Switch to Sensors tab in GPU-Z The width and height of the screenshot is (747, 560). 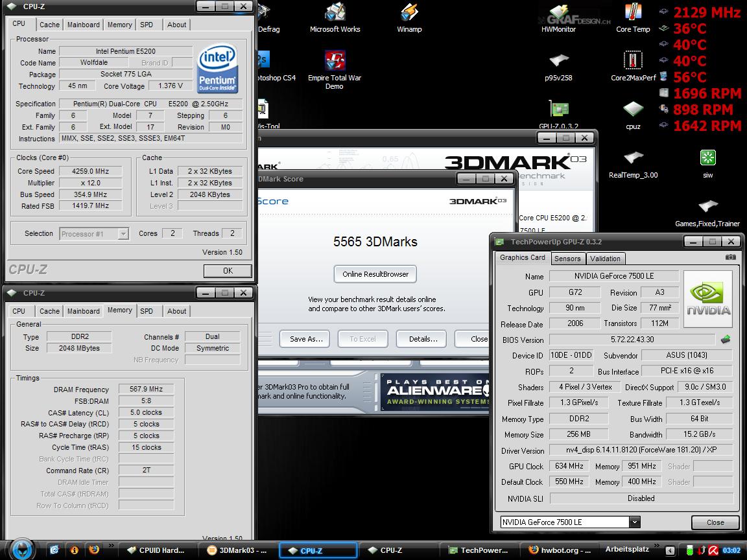[x=567, y=259]
